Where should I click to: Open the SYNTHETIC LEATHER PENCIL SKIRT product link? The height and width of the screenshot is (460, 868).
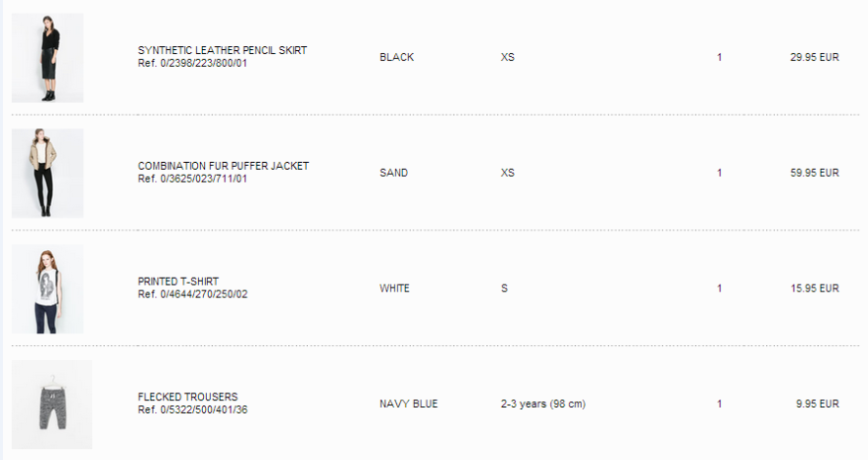tap(223, 51)
